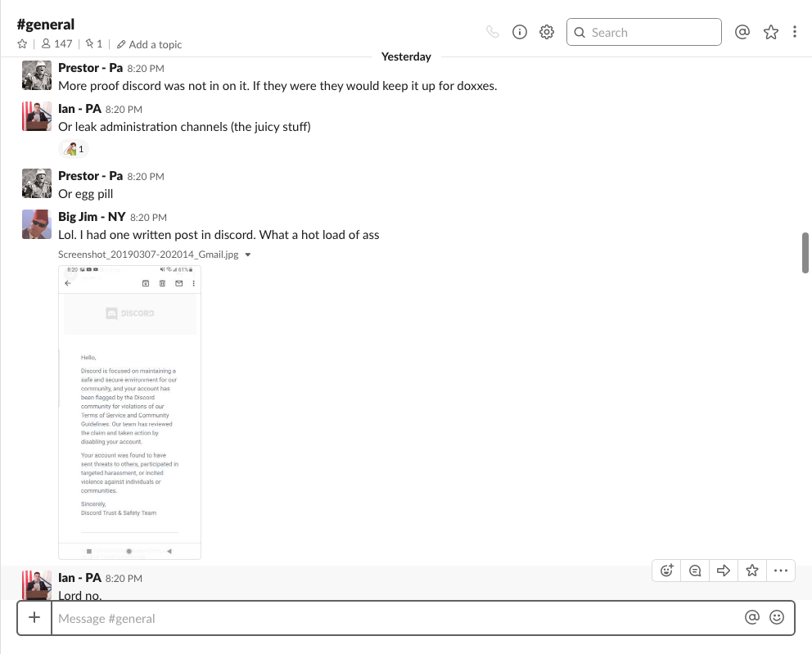Open the Discord email screenshot thumbnail
812x654 pixels.
pyautogui.click(x=129, y=412)
